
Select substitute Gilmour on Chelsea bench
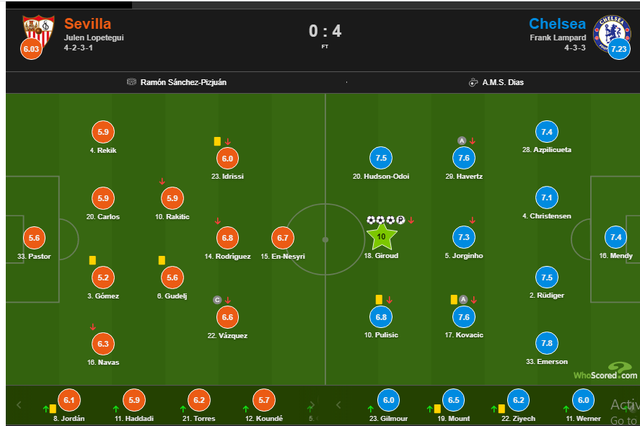pos(390,398)
